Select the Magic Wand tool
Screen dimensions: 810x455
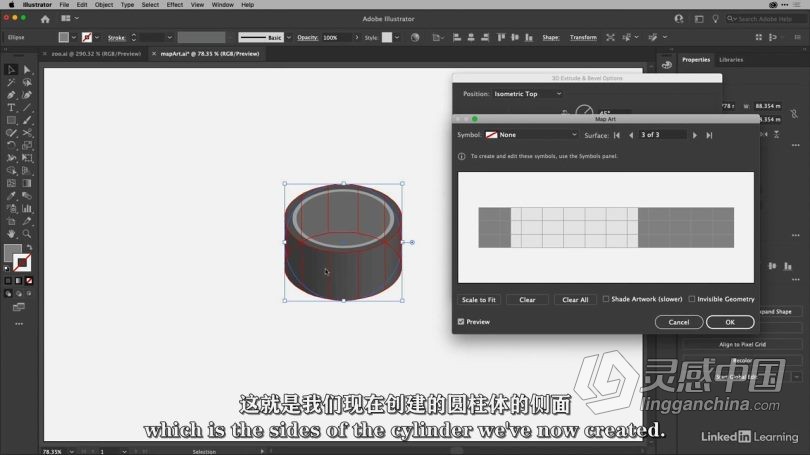(11, 83)
